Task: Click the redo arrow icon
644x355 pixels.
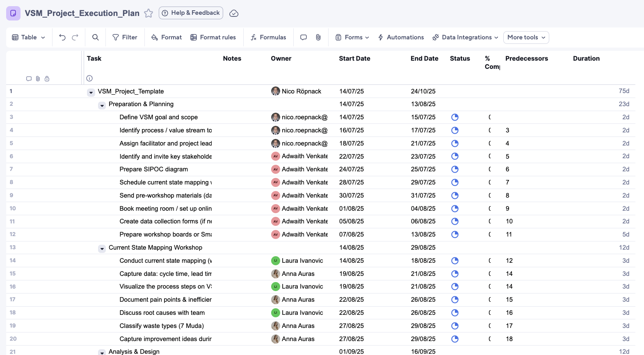Action: tap(75, 37)
